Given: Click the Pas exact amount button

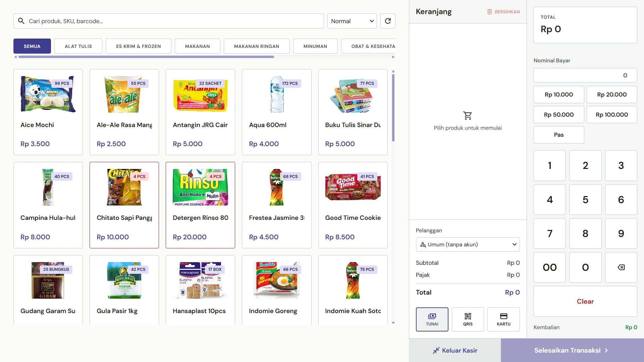Looking at the screenshot, I should pos(559,135).
